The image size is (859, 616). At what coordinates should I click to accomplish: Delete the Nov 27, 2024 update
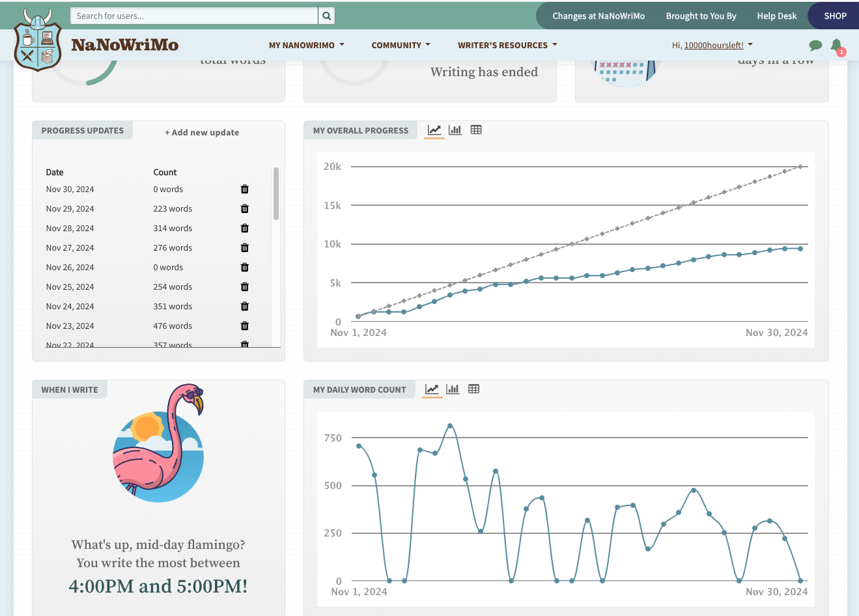(x=245, y=247)
